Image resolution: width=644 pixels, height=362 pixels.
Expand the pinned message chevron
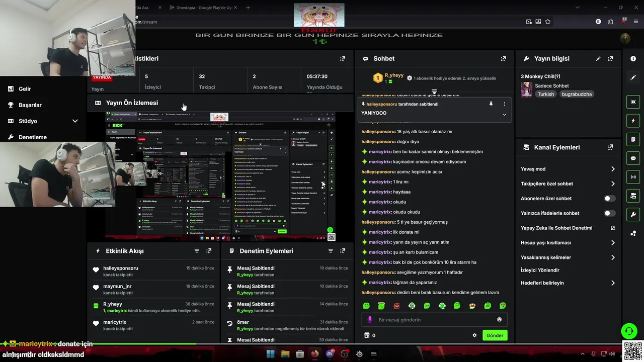coord(504,115)
